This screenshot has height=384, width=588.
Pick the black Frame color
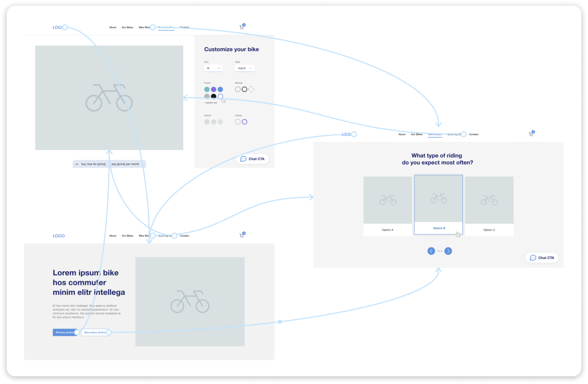tap(213, 96)
